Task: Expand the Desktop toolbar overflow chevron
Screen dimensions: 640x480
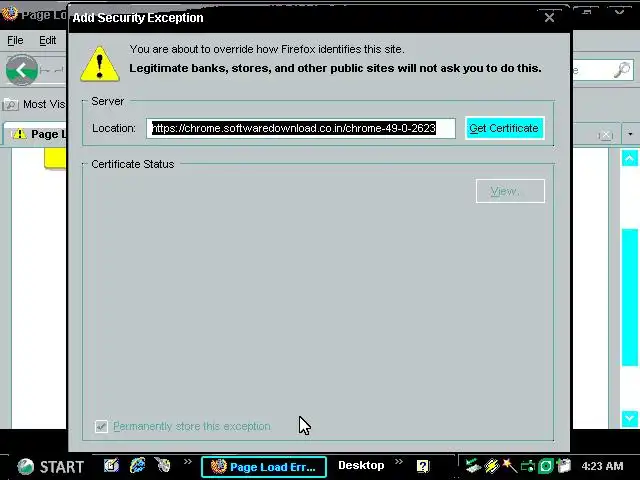Action: 399,462
